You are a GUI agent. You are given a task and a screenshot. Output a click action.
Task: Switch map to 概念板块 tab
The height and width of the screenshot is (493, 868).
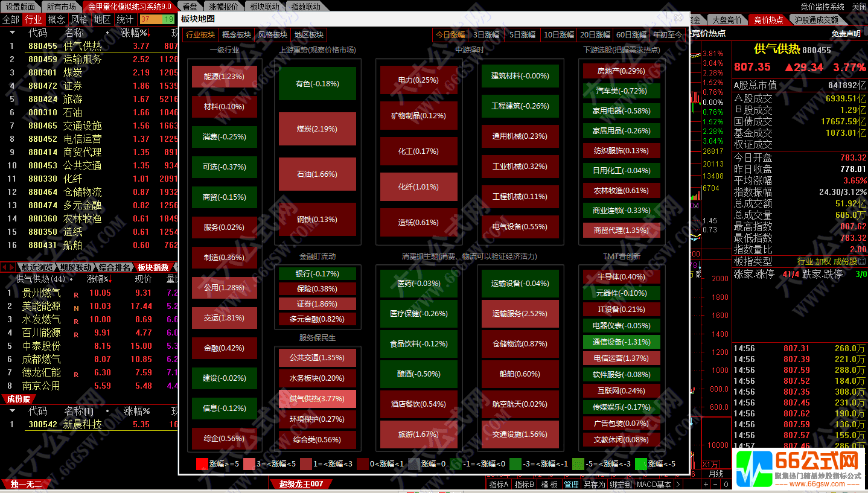(237, 35)
